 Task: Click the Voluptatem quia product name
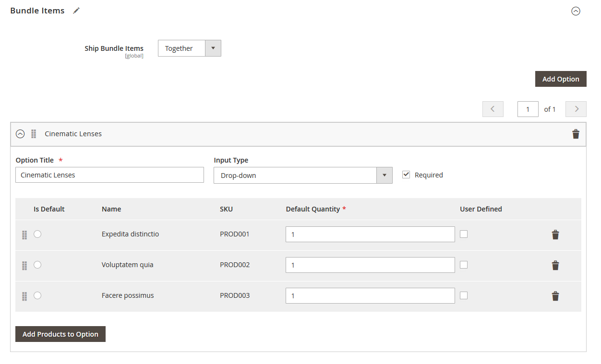tap(128, 265)
